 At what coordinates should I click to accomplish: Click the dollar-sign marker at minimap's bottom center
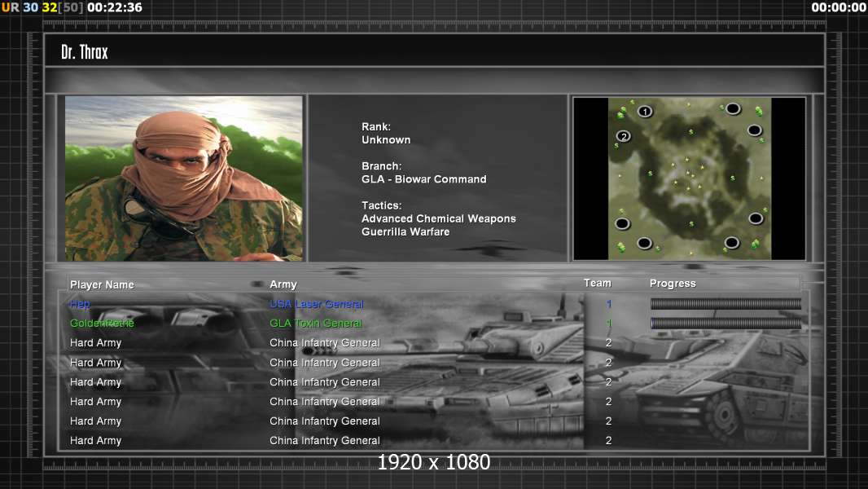(690, 223)
